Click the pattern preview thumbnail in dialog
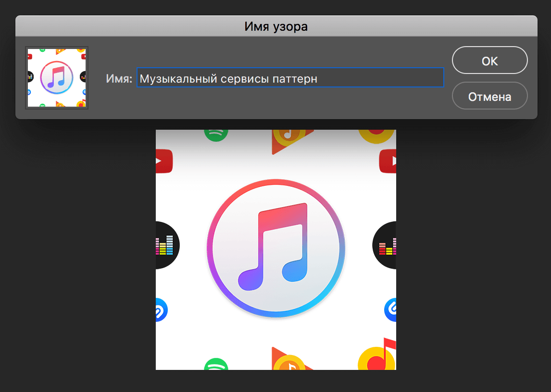This screenshot has width=551, height=392. [x=57, y=78]
